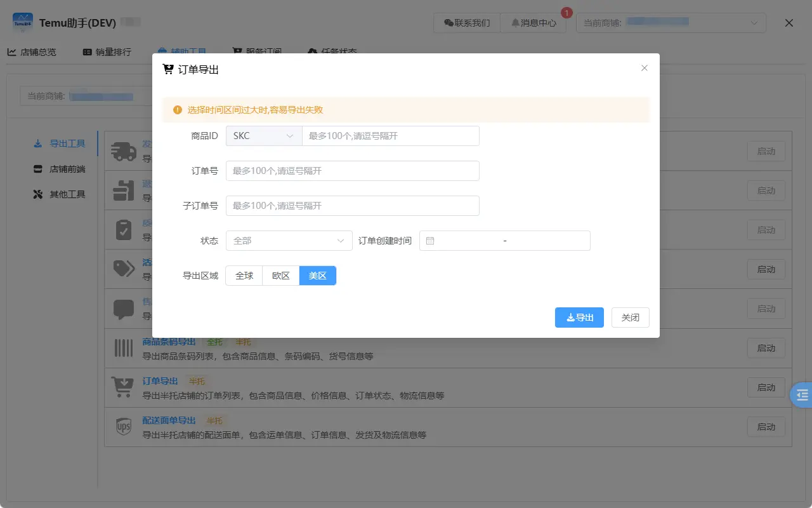This screenshot has height=508, width=812.
Task: Click the 销量排行 list icon
Action: (x=87, y=52)
